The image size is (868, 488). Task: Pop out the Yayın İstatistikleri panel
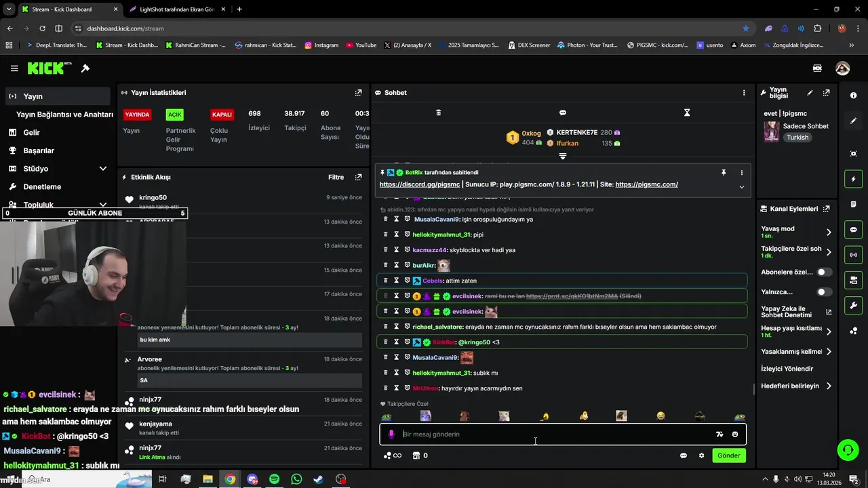click(358, 93)
